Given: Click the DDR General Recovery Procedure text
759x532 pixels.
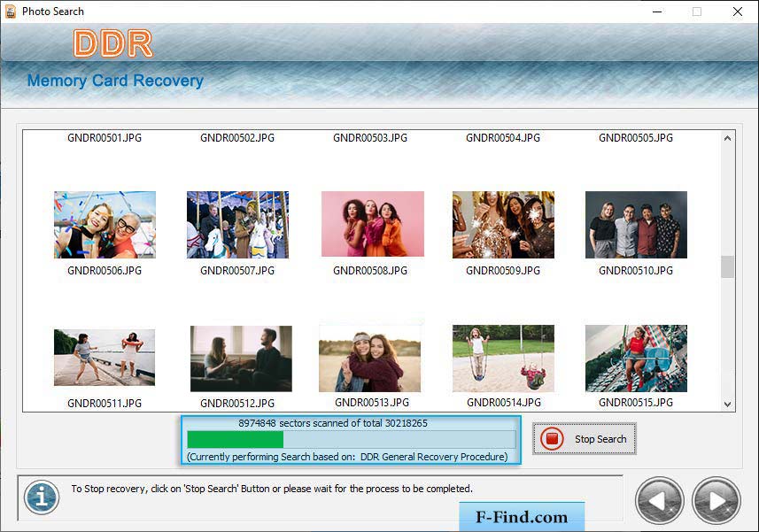Looking at the screenshot, I should coord(434,457).
